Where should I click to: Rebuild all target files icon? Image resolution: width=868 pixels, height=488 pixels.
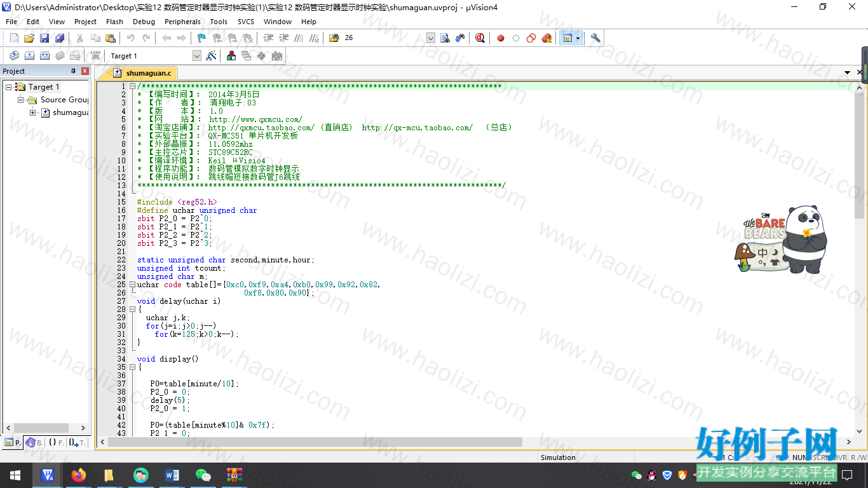(x=44, y=56)
